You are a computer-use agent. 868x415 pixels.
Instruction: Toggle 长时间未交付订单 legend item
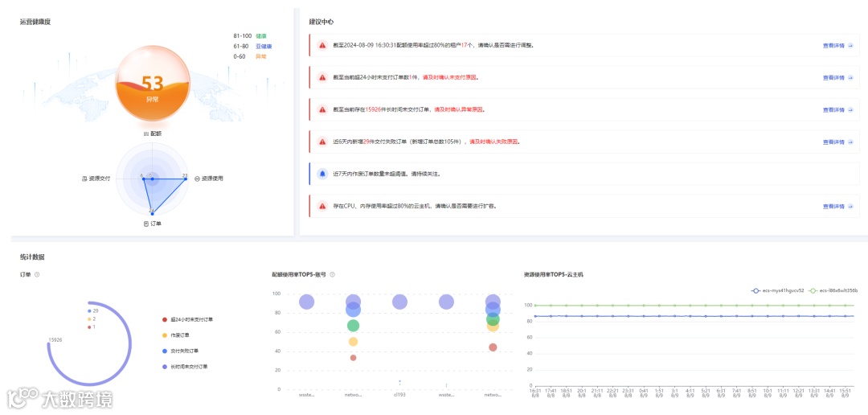[x=185, y=366]
